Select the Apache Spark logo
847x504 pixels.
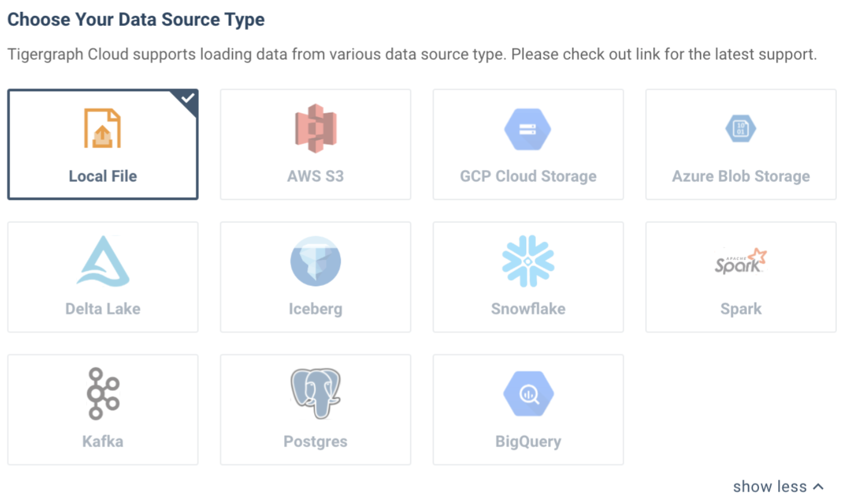(x=740, y=262)
